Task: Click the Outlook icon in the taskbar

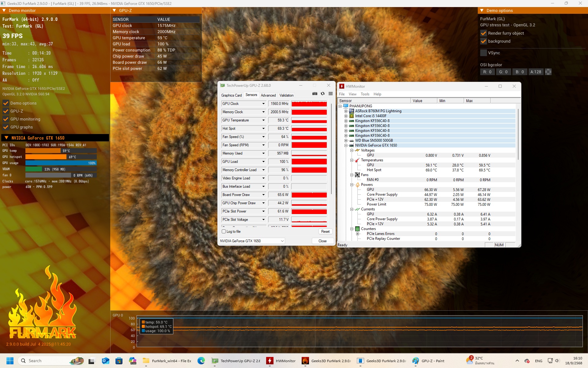Action: (x=105, y=361)
